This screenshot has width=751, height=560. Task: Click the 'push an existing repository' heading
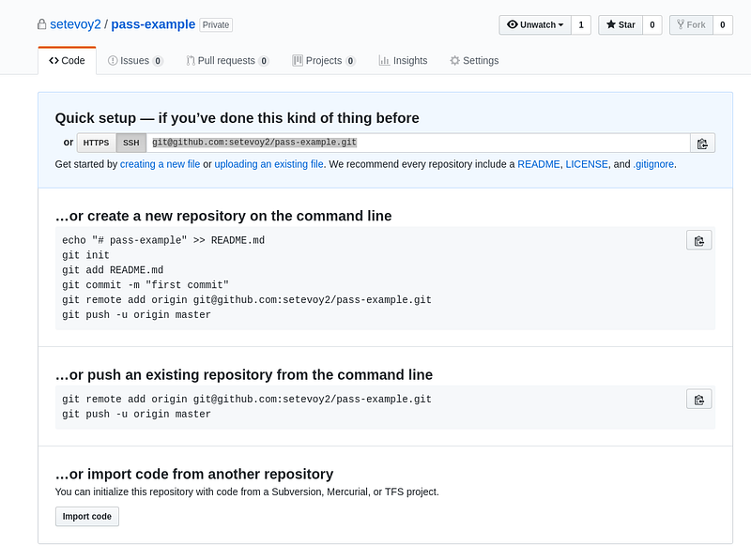tap(244, 375)
